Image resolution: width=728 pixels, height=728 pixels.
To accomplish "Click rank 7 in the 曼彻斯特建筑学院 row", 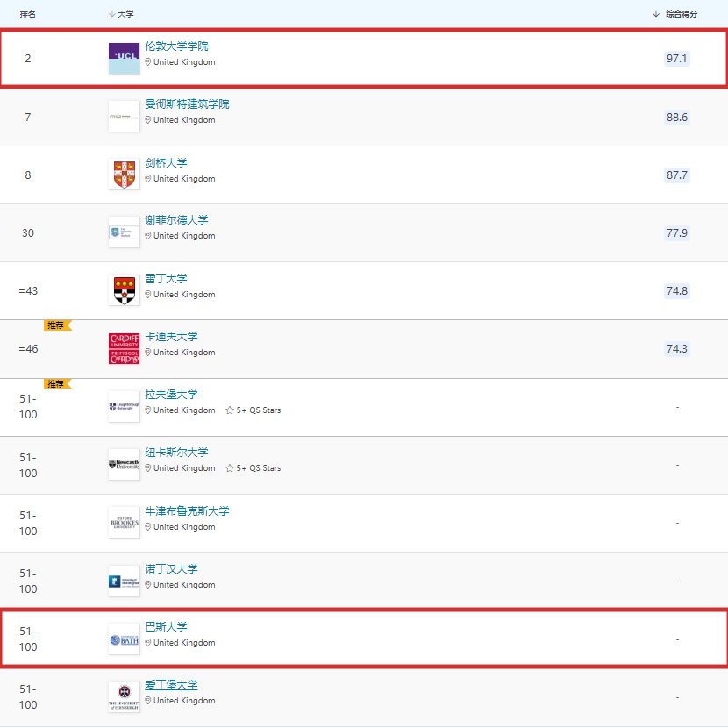I will click(28, 117).
